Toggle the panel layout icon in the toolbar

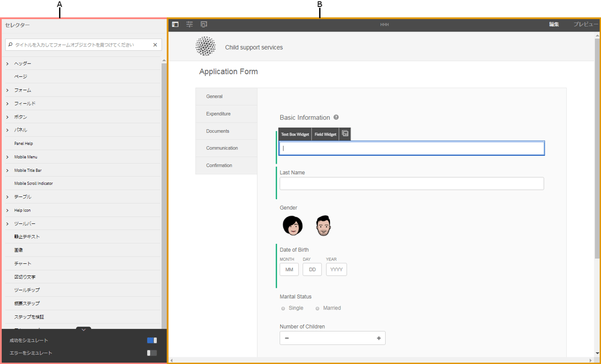[x=175, y=24]
